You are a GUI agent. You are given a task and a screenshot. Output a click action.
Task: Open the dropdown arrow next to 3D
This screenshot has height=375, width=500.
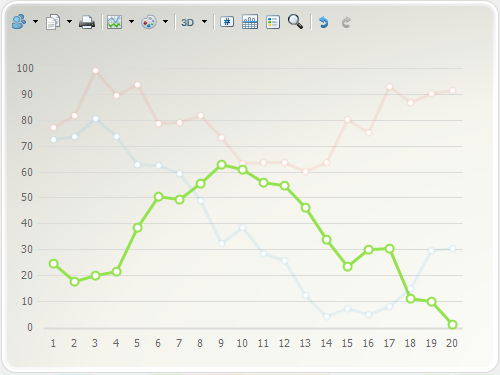coord(204,22)
